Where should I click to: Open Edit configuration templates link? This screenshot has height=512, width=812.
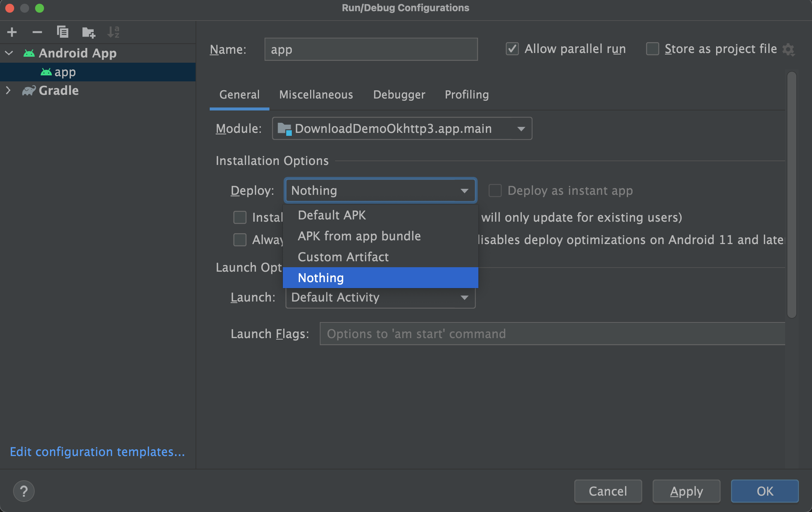coord(97,452)
